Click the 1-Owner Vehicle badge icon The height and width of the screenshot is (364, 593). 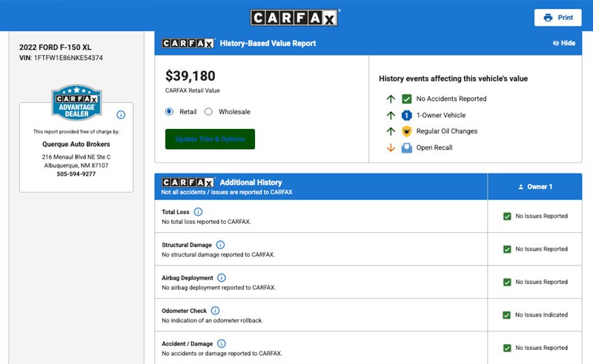pos(406,115)
